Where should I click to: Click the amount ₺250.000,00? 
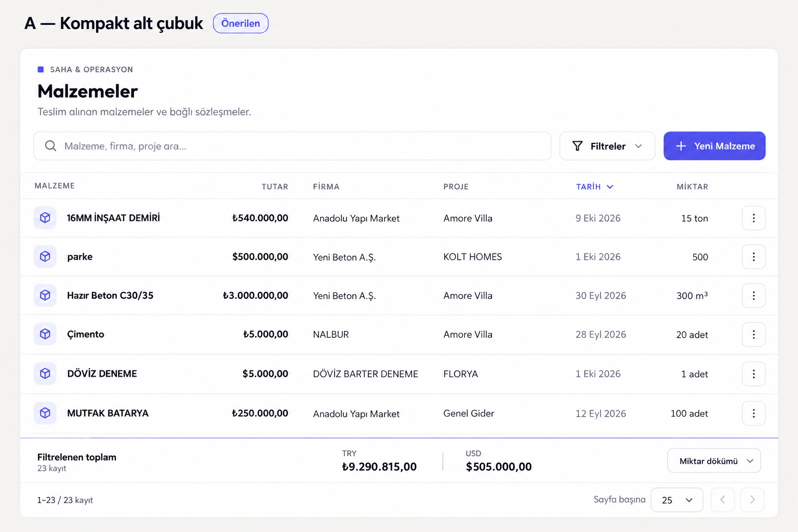(260, 413)
